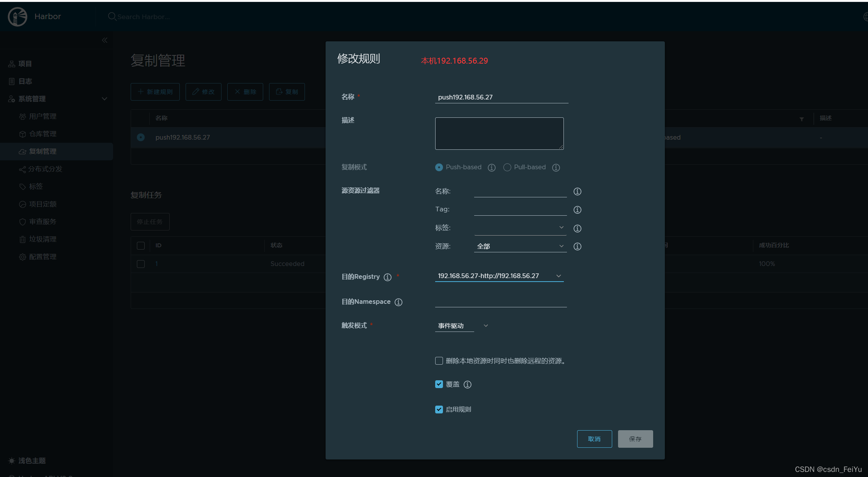Viewport: 868px width, 477px height.
Task: Click the 删除 button
Action: (245, 92)
